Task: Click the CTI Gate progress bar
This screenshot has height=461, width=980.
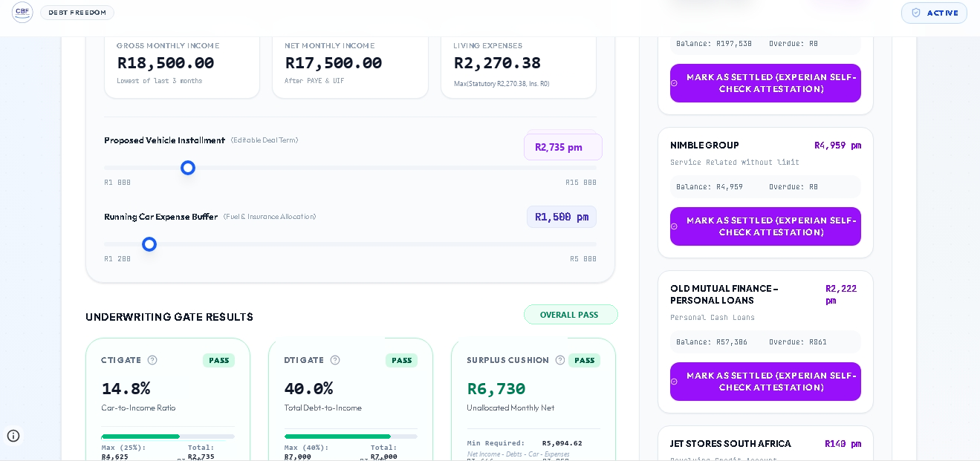Action: tap(168, 437)
